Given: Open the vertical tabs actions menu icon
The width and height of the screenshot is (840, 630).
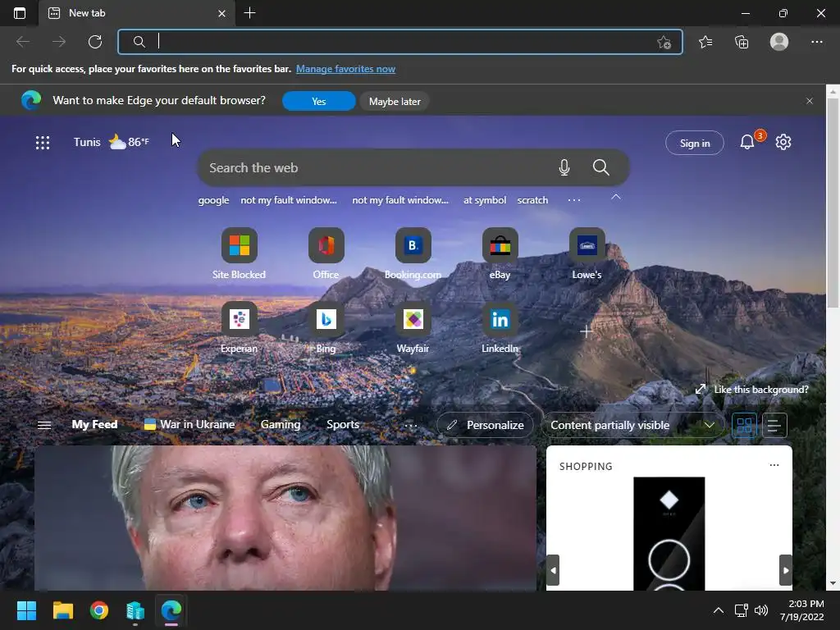Looking at the screenshot, I should tap(20, 13).
